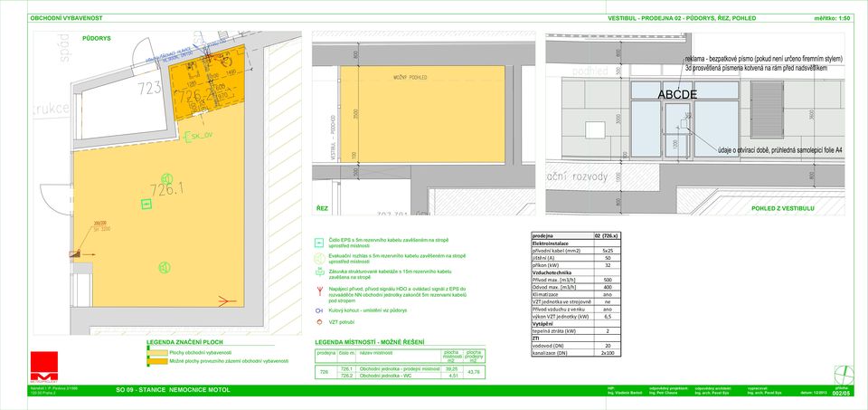Click the 'Vytápění' section row
Screen dimensions: 868x410
tap(576, 323)
